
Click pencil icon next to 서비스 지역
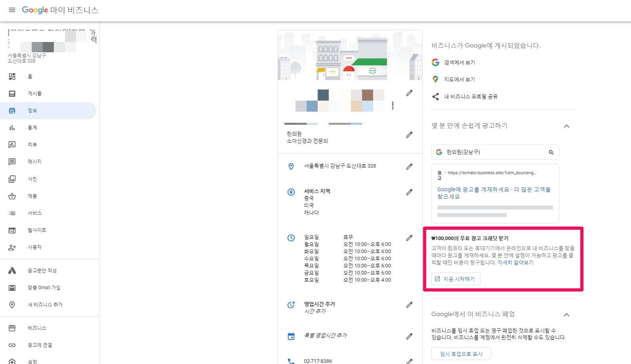[x=409, y=192]
